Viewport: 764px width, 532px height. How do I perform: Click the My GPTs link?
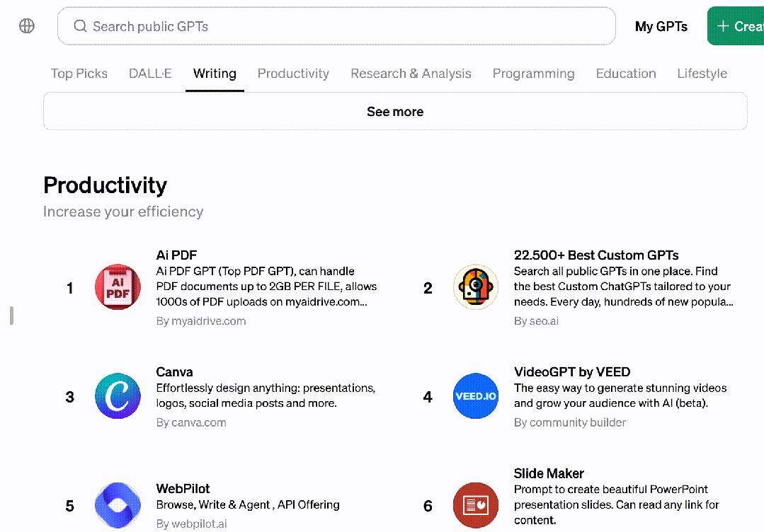click(x=661, y=26)
